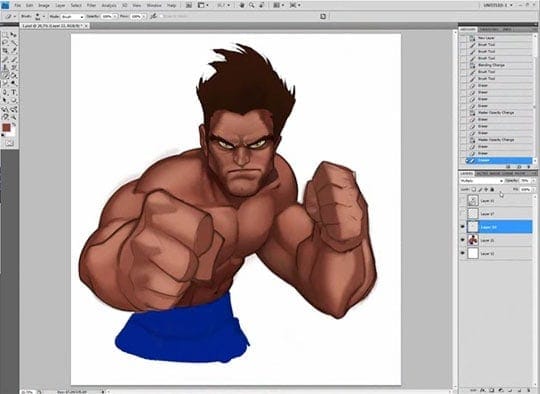The width and height of the screenshot is (540, 394).
Task: Open the Layer menu
Action: [x=60, y=5]
